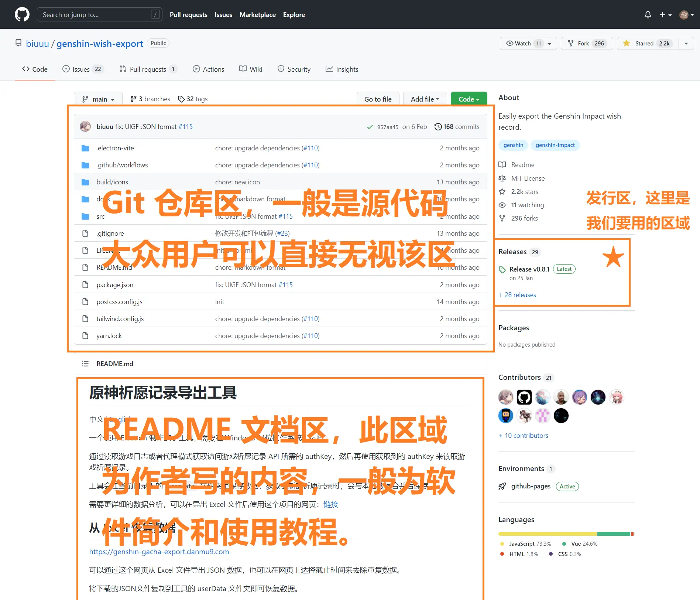
Task: Switch to the Code tab
Action: click(35, 69)
